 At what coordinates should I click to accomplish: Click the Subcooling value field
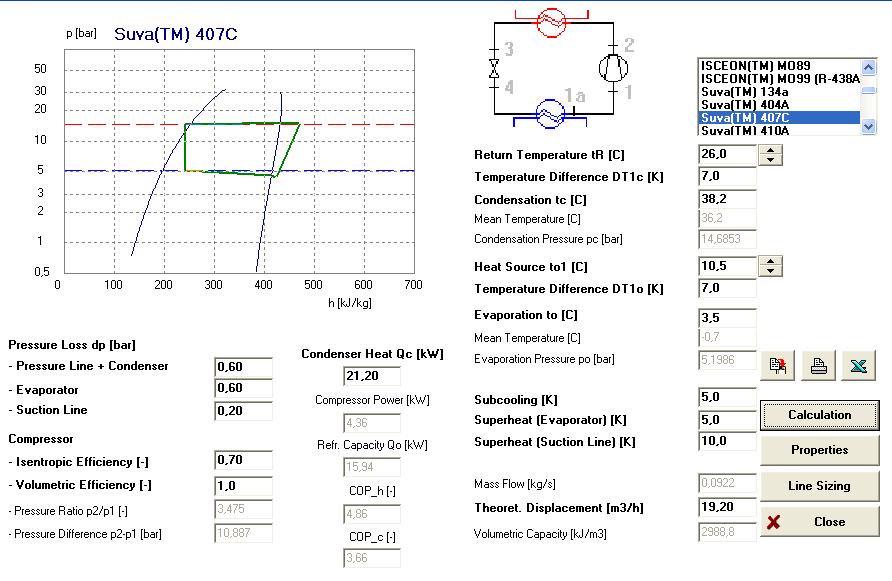click(727, 398)
